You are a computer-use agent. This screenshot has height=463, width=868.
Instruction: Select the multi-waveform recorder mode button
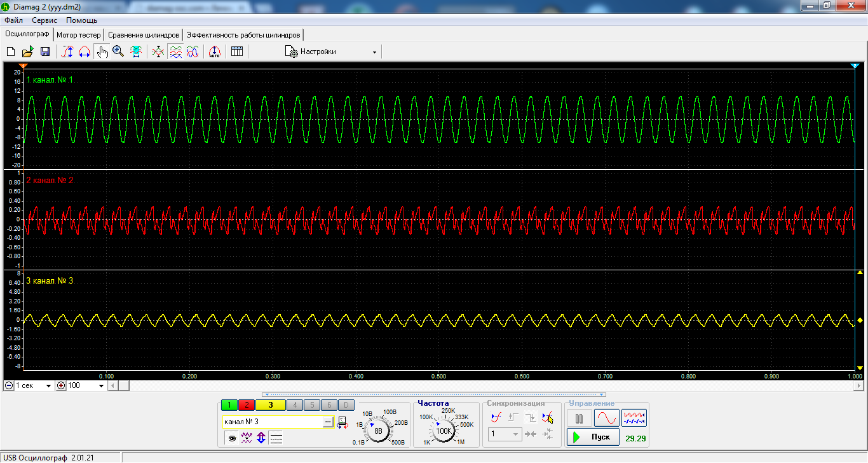click(x=634, y=418)
